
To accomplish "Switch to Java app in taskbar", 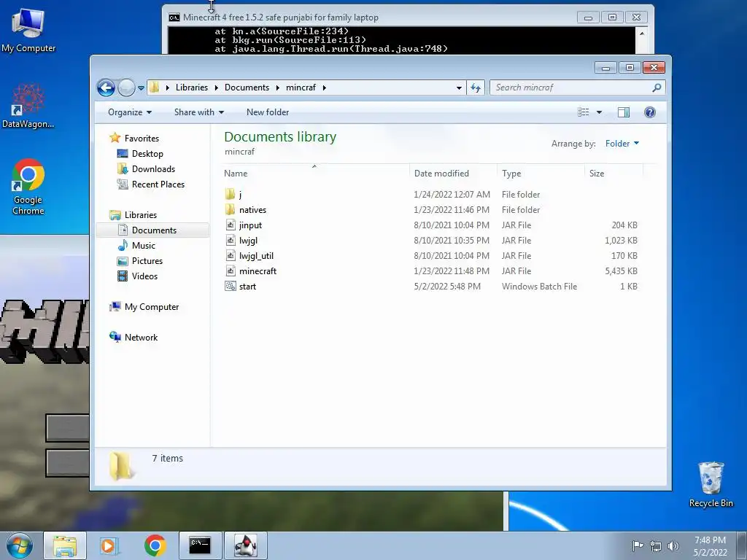I will (x=245, y=545).
